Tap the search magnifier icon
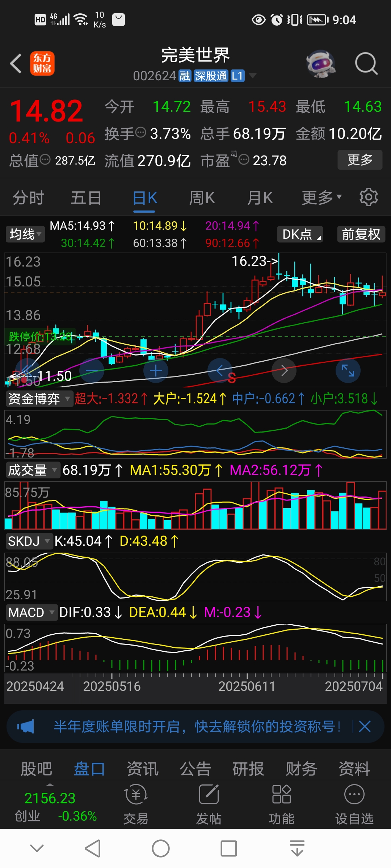391x868 pixels. [x=366, y=64]
